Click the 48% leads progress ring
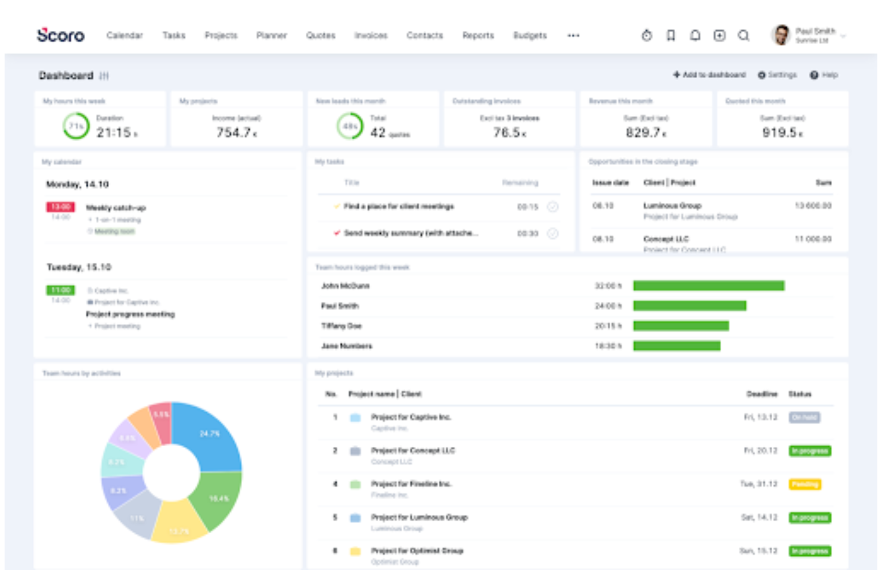This screenshot has width=882, height=588. click(350, 126)
